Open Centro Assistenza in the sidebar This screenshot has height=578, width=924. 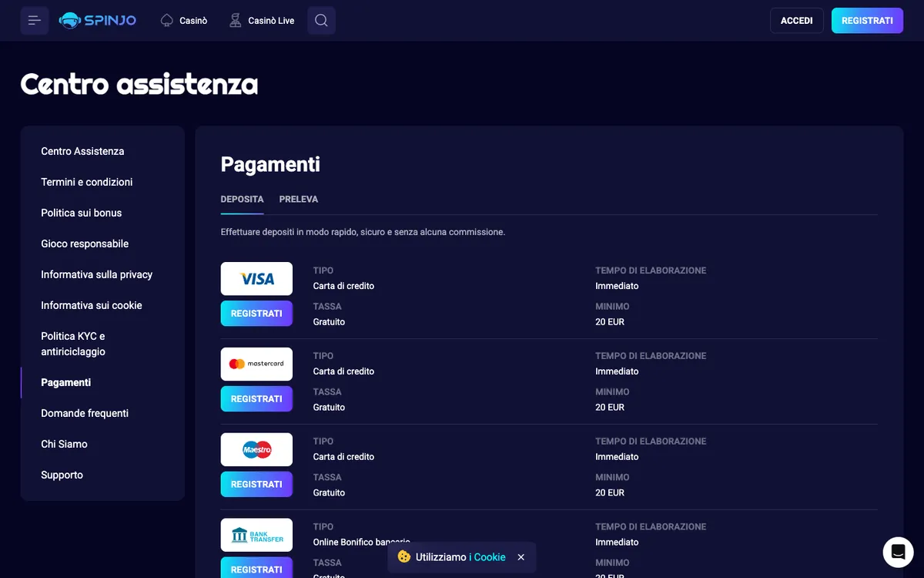coord(82,151)
